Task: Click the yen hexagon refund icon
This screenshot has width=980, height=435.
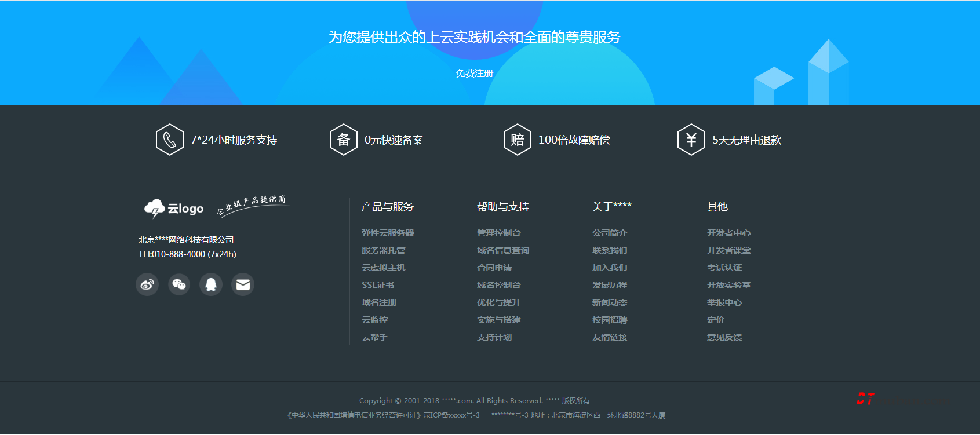Action: [691, 140]
